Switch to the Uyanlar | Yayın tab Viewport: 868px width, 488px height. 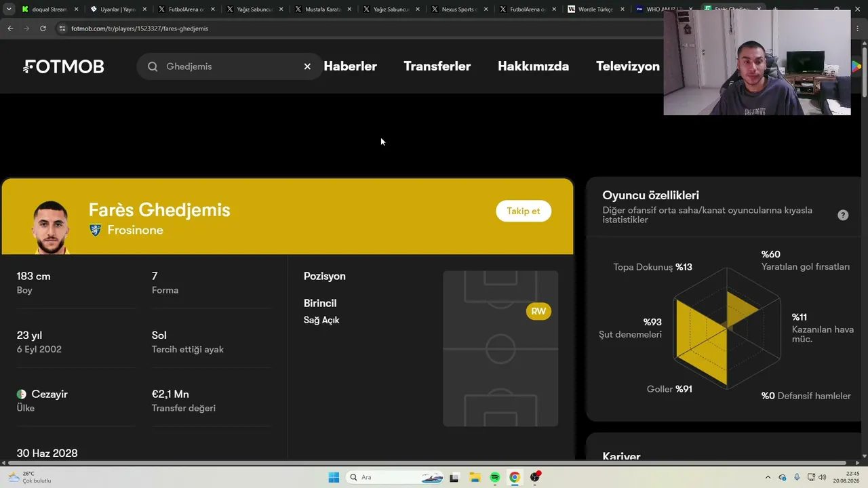tap(117, 9)
